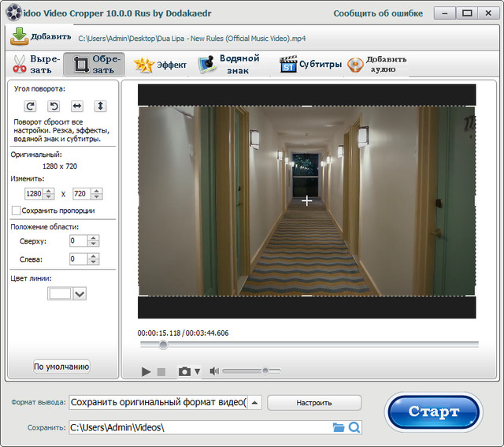Viewport: 504px width, 447px height.
Task: Click the 'Старт' button
Action: coord(433,412)
